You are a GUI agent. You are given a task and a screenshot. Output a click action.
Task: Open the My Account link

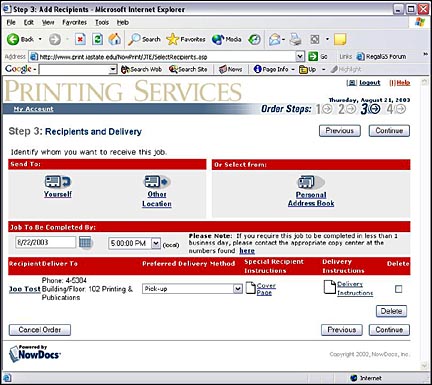(x=33, y=109)
